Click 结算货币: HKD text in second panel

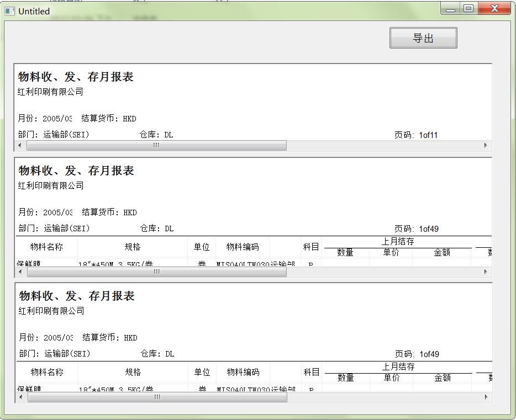(x=109, y=212)
